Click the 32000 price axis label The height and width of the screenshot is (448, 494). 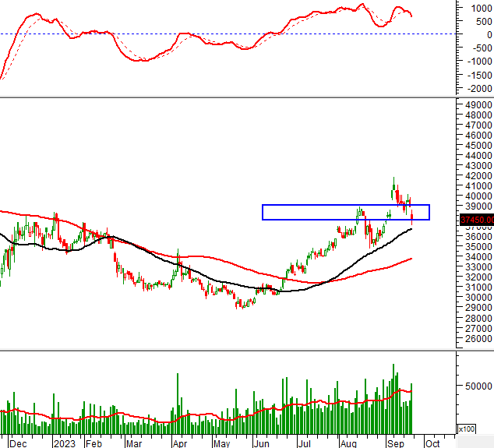click(478, 277)
